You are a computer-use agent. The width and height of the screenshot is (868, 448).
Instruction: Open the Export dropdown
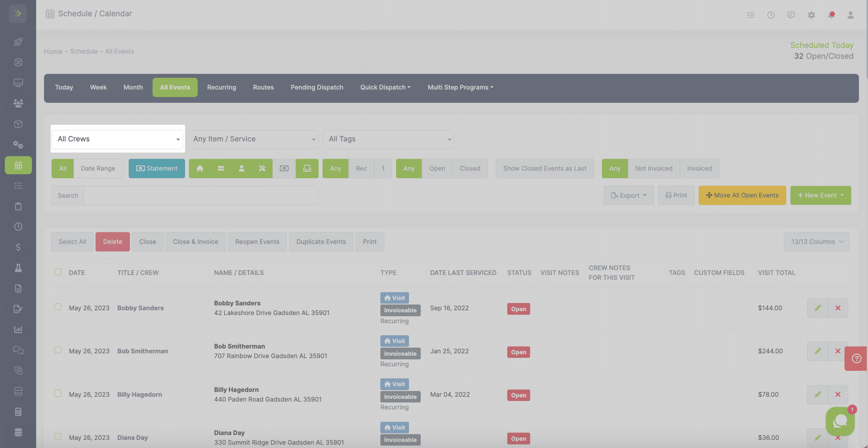[x=629, y=195]
